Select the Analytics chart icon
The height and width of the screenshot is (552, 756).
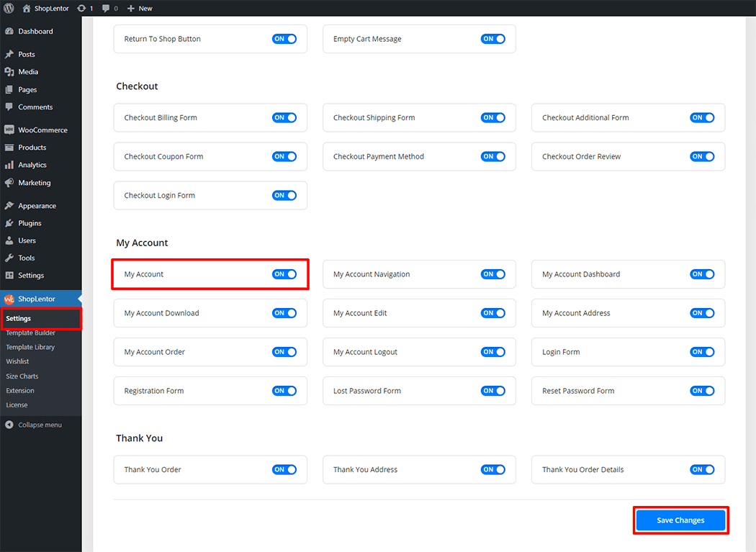(9, 165)
